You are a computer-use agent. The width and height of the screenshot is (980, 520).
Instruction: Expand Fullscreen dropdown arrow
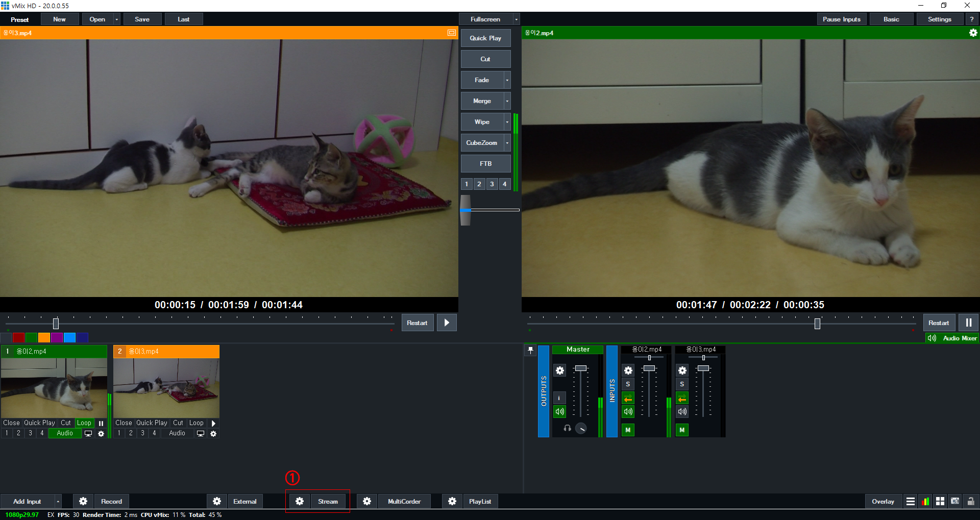(x=516, y=19)
